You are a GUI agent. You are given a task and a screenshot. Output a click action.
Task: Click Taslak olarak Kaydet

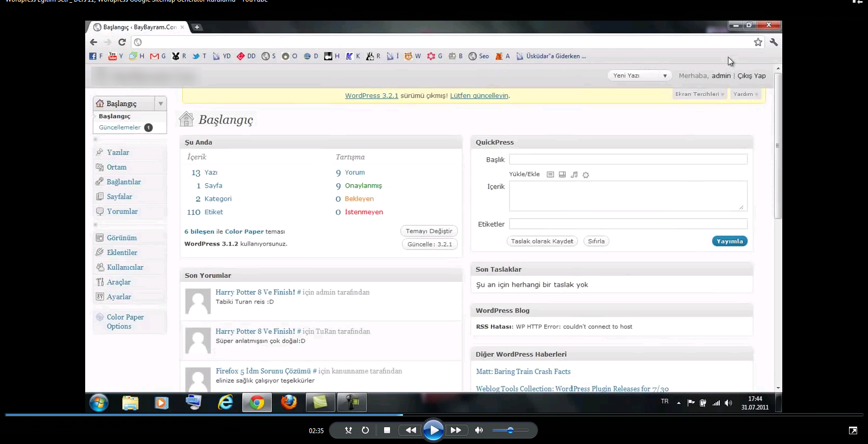pyautogui.click(x=542, y=241)
